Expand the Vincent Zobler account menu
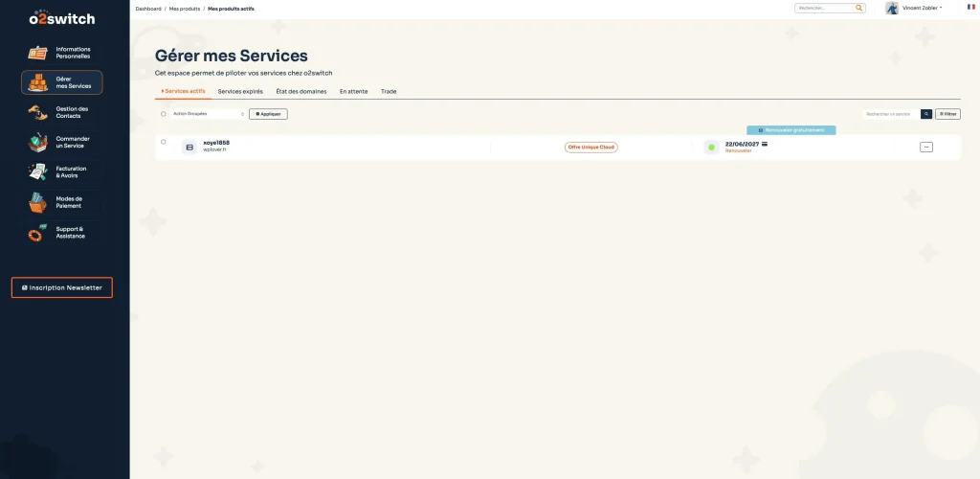 click(x=922, y=8)
